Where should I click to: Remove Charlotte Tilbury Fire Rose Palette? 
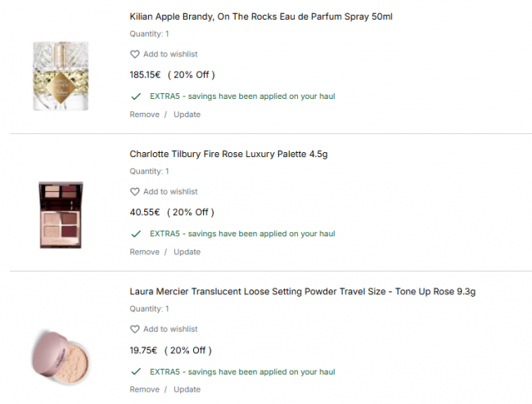click(x=145, y=252)
